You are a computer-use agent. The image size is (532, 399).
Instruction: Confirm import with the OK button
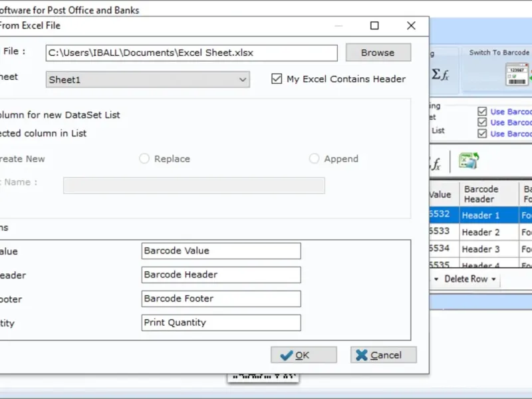pos(304,355)
